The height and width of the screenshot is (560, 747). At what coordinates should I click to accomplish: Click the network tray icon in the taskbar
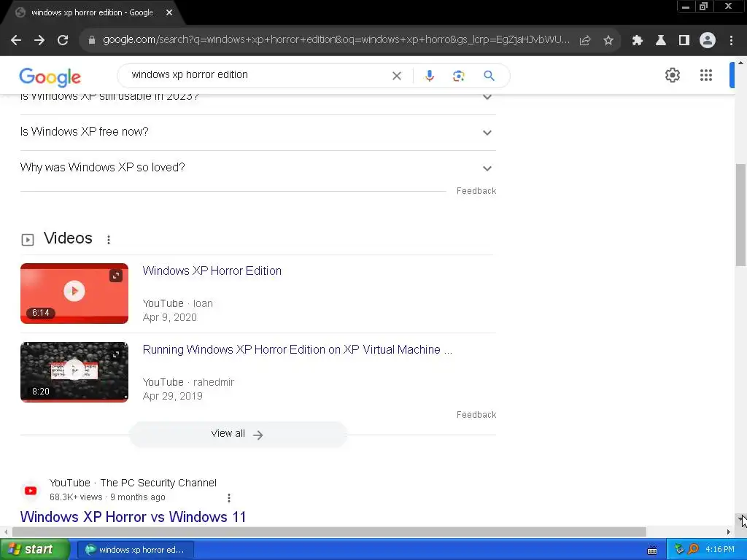(679, 550)
